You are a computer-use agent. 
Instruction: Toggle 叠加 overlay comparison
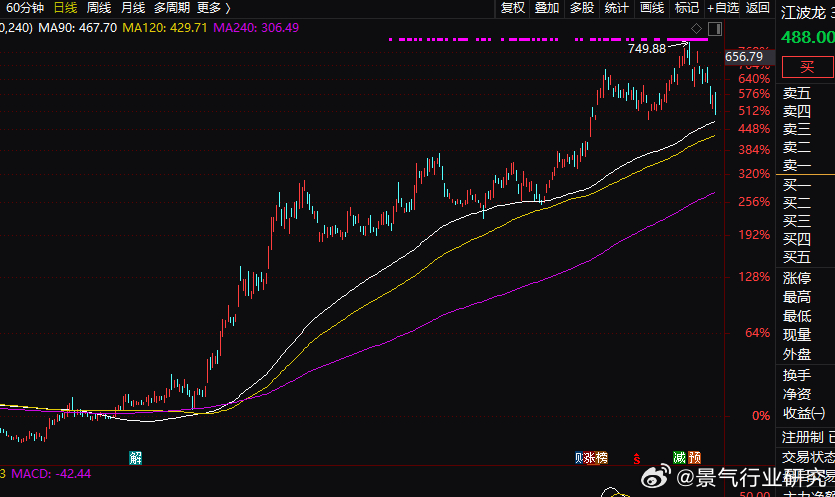click(547, 8)
